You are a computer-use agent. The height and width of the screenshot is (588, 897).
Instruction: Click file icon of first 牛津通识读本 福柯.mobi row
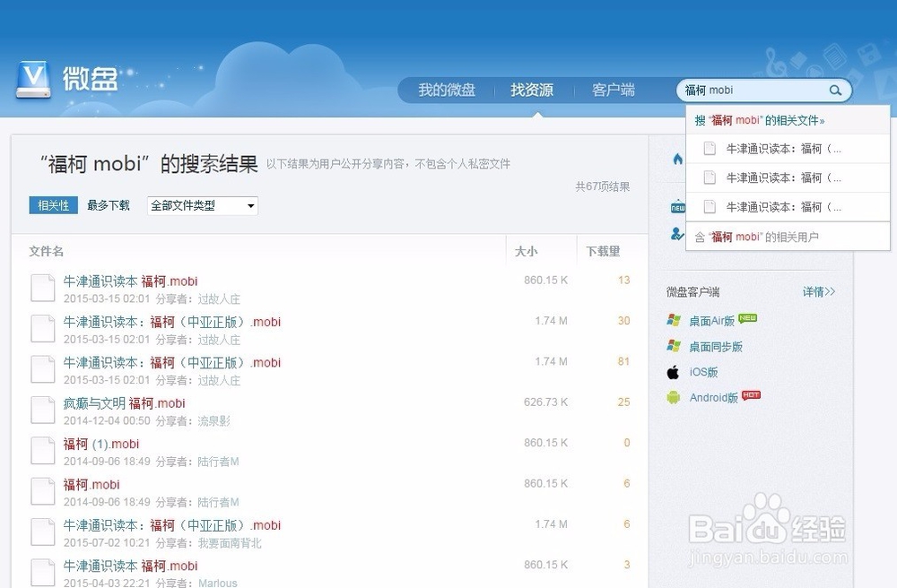tap(42, 288)
